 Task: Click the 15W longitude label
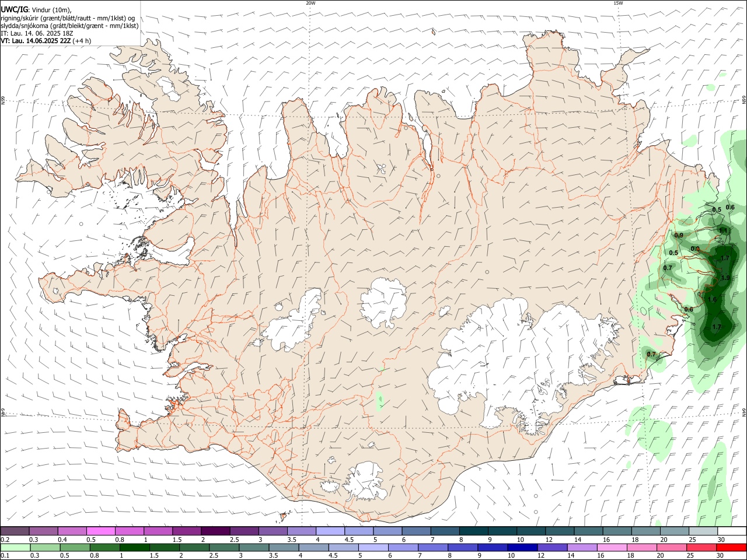pyautogui.click(x=618, y=3)
